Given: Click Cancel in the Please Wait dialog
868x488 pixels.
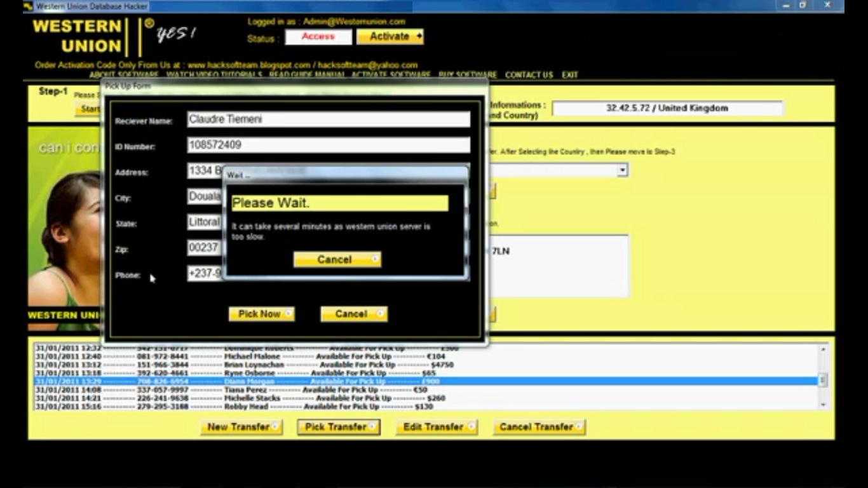Looking at the screenshot, I should tap(337, 259).
